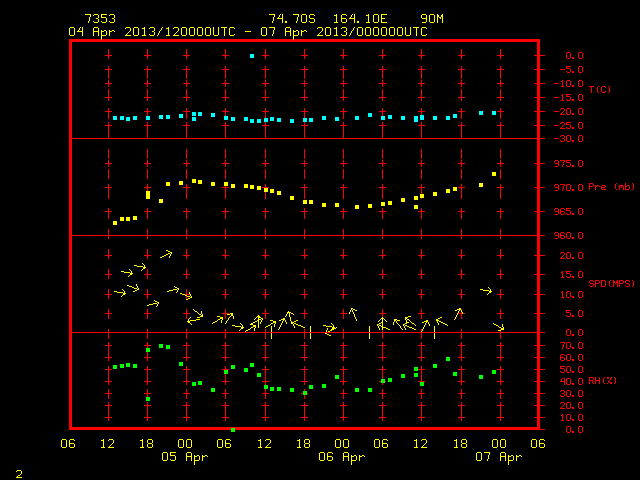Click the wind arrow nearest 10.0 at right

coord(486,291)
